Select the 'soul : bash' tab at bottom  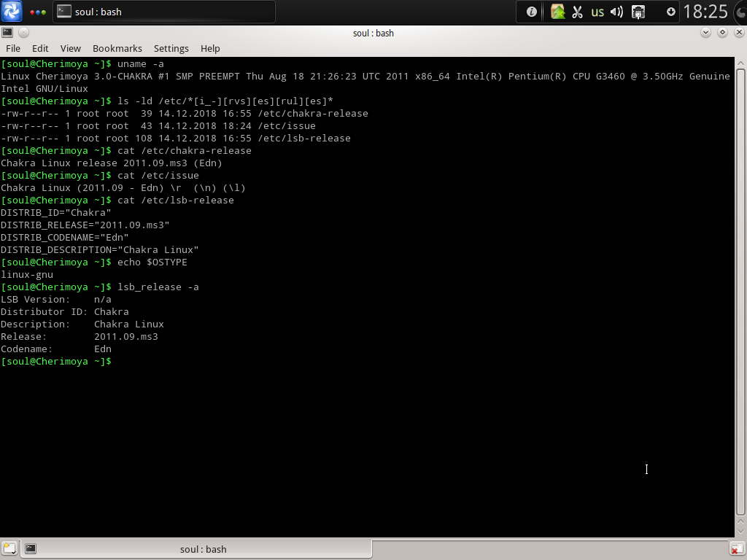pos(196,549)
